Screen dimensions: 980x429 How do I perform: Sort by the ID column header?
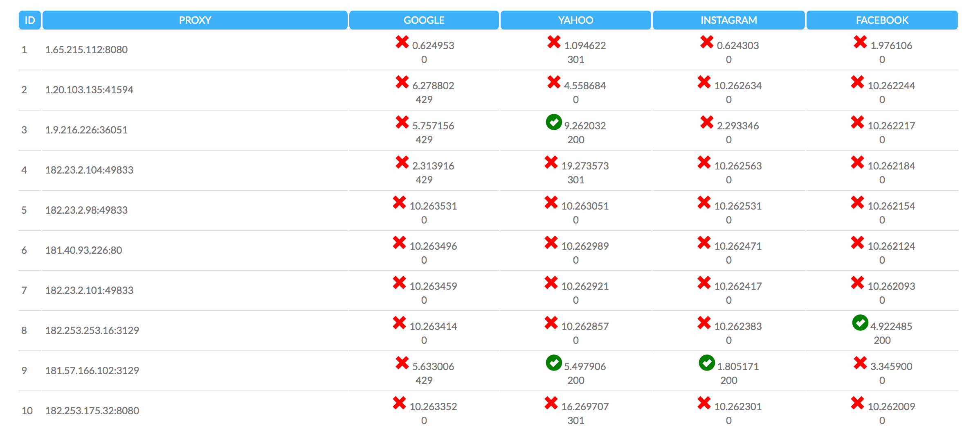click(x=29, y=20)
